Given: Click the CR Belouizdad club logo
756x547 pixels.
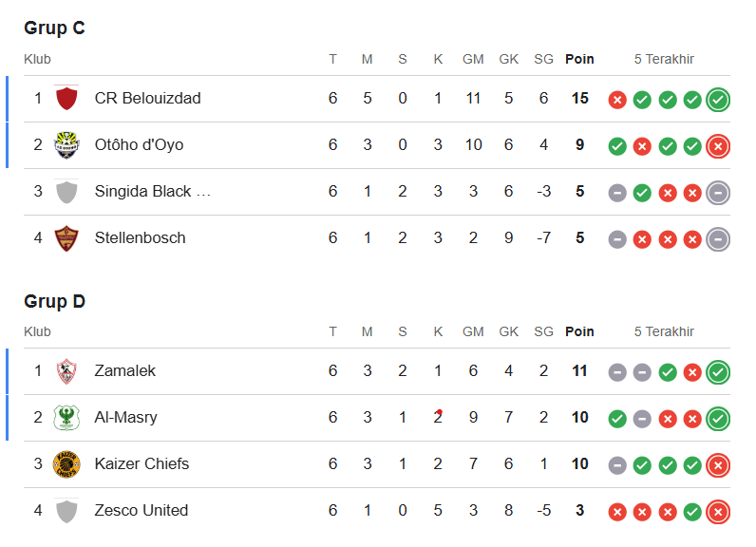Looking at the screenshot, I should click(66, 98).
